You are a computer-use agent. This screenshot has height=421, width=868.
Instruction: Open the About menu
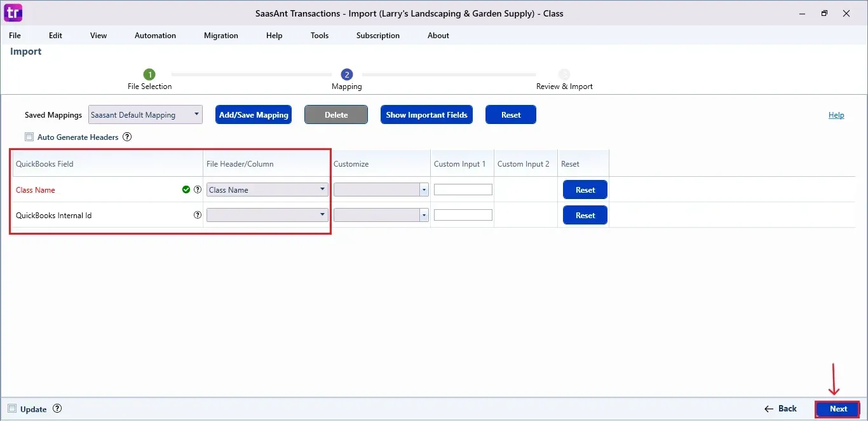click(438, 36)
